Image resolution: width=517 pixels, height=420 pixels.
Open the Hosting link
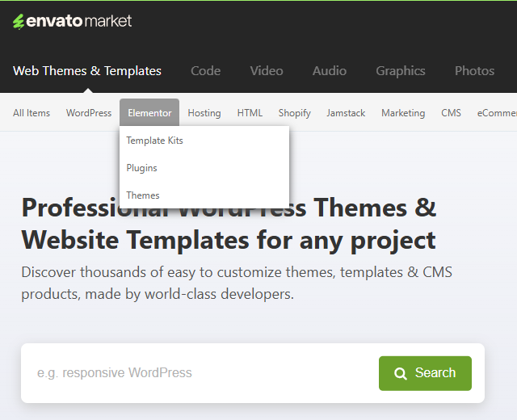[204, 113]
